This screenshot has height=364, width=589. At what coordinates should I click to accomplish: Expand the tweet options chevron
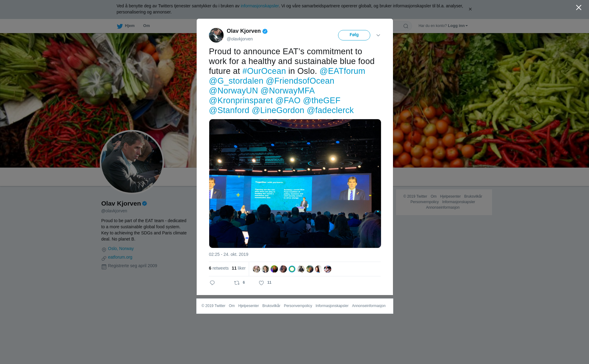click(378, 35)
